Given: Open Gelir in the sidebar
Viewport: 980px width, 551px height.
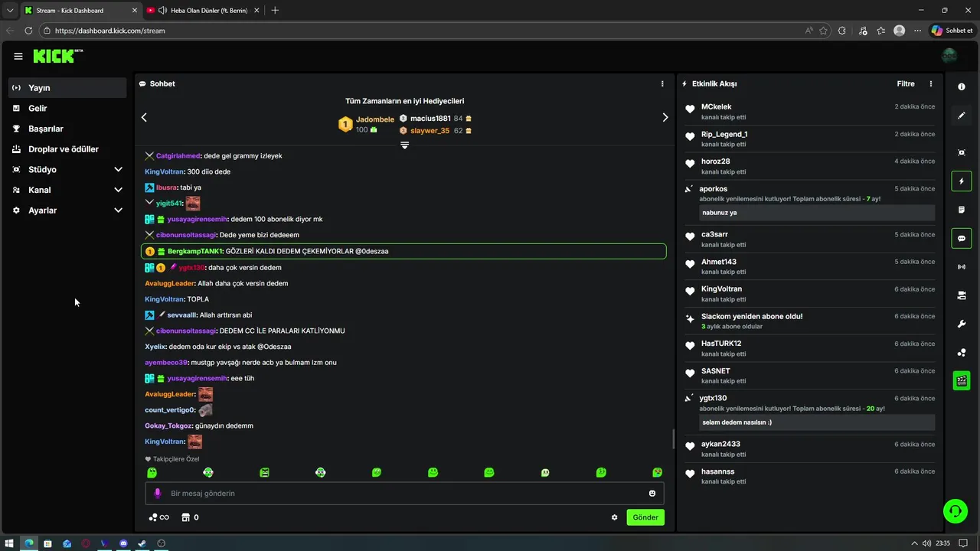Looking at the screenshot, I should [67, 109].
